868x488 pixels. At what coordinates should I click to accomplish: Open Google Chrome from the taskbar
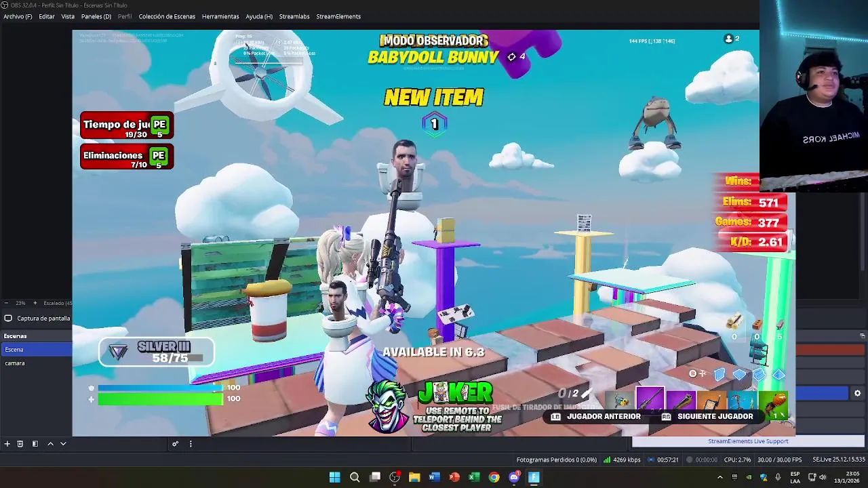pos(494,477)
